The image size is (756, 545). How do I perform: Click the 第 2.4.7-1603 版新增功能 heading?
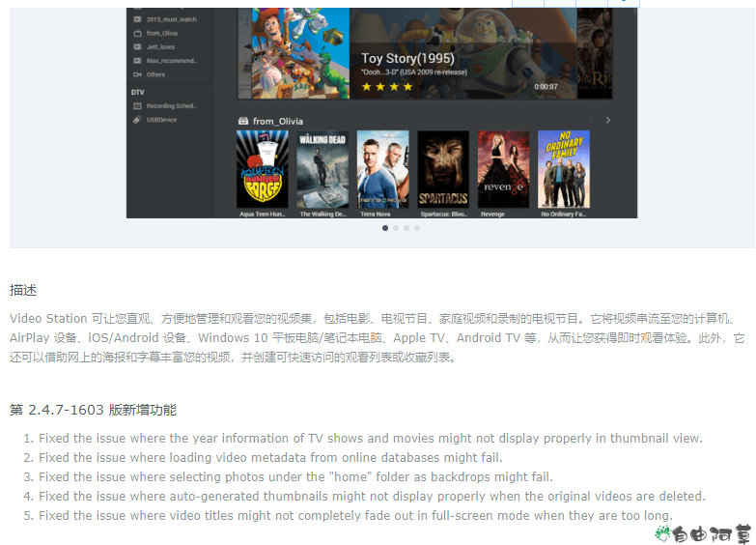[x=93, y=410]
